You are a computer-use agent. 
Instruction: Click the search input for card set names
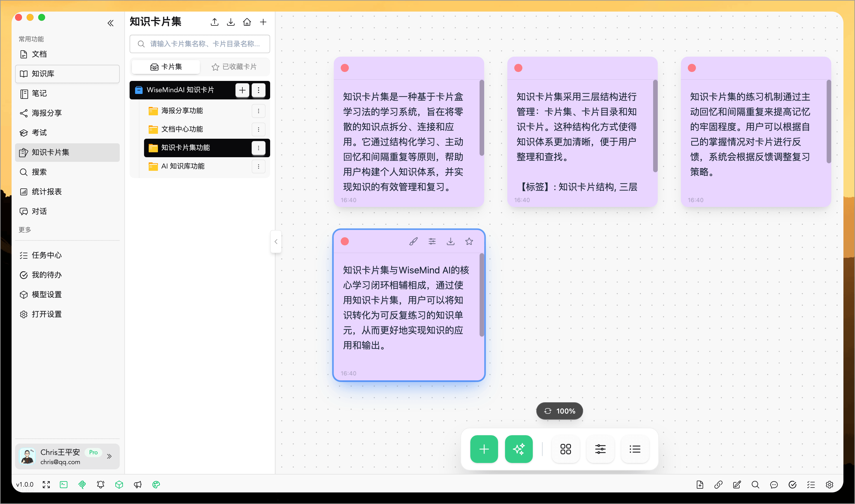click(200, 44)
